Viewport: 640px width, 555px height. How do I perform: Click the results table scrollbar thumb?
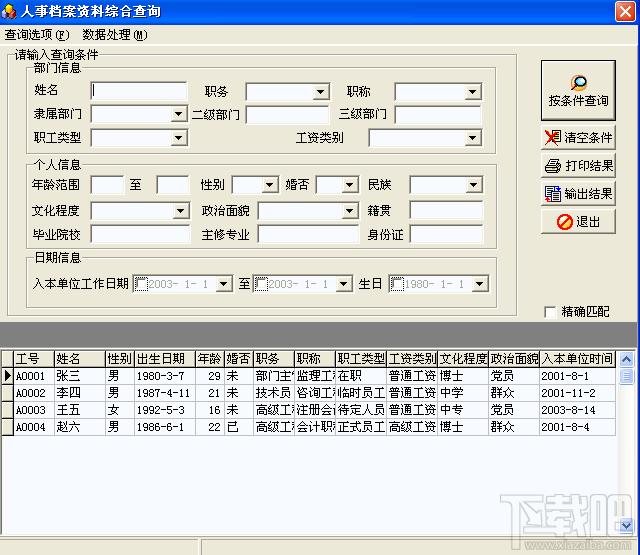[627, 376]
